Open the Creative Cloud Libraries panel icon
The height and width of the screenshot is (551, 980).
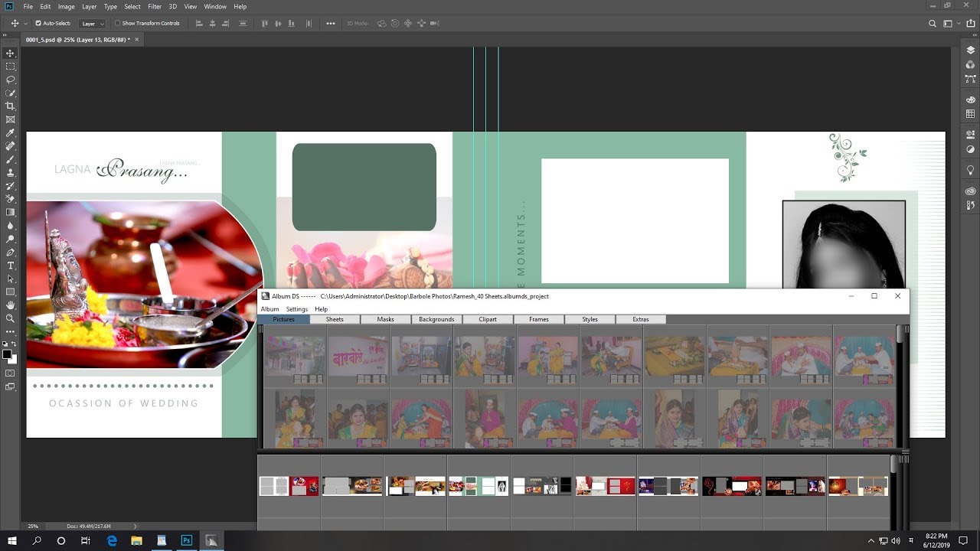tap(971, 191)
